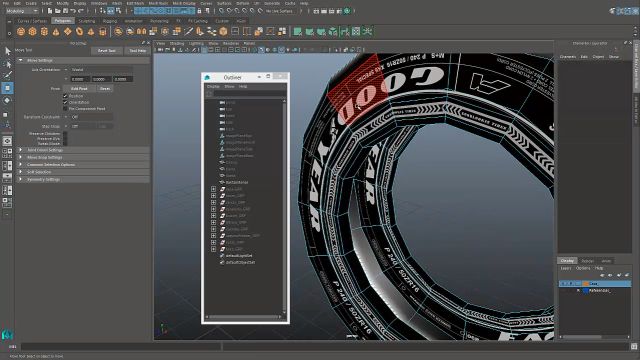
Task: Create a polygon cone from the shelf
Action: click(56, 31)
